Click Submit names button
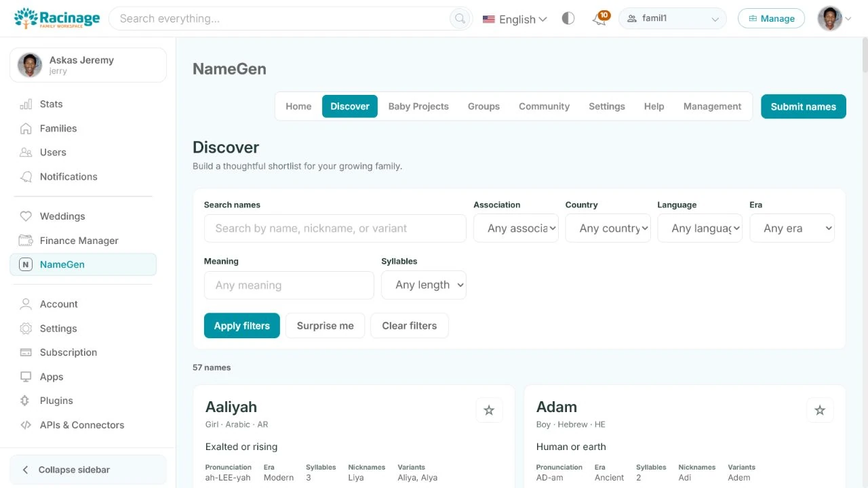Screen dimensions: 868x488 click(x=804, y=106)
